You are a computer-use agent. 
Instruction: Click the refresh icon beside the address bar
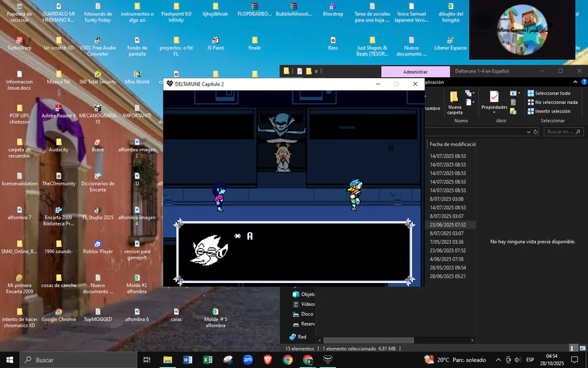pyautogui.click(x=536, y=131)
